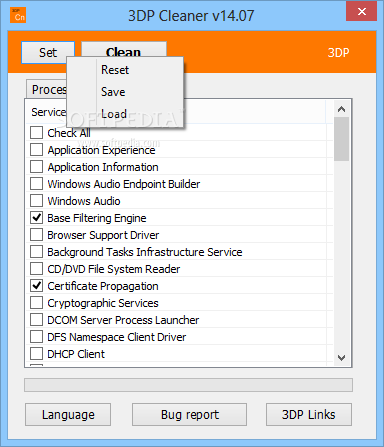Screen dimensions: 384x447
Task: Check the Windows Audio service box
Action: coord(36,200)
